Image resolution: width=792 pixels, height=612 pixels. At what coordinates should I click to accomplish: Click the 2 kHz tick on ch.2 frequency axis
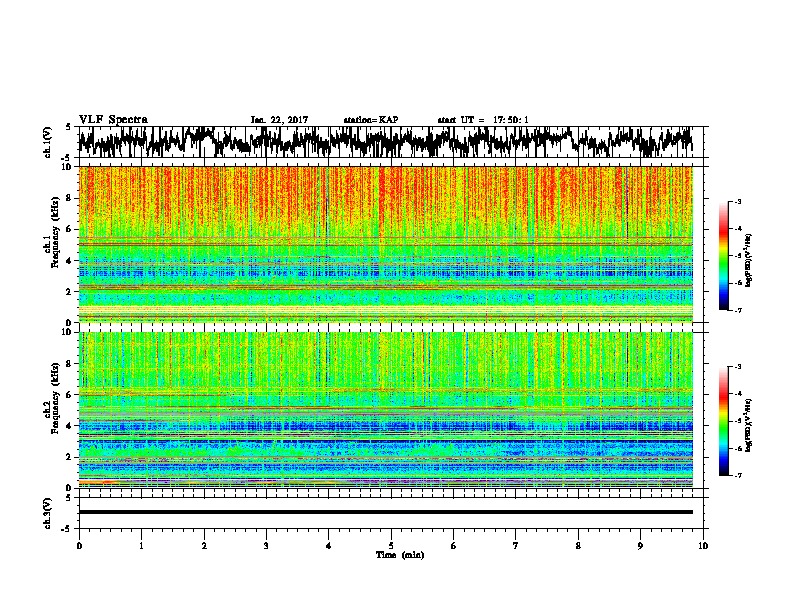click(71, 457)
